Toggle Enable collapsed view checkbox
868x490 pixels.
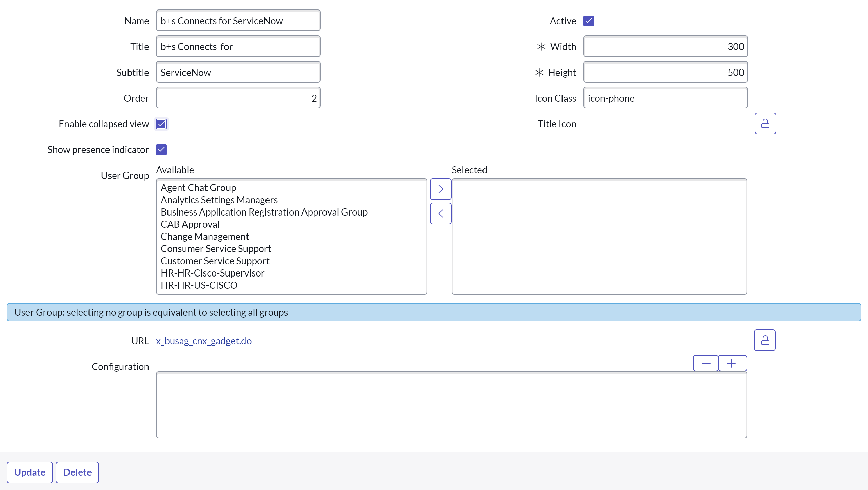click(161, 124)
